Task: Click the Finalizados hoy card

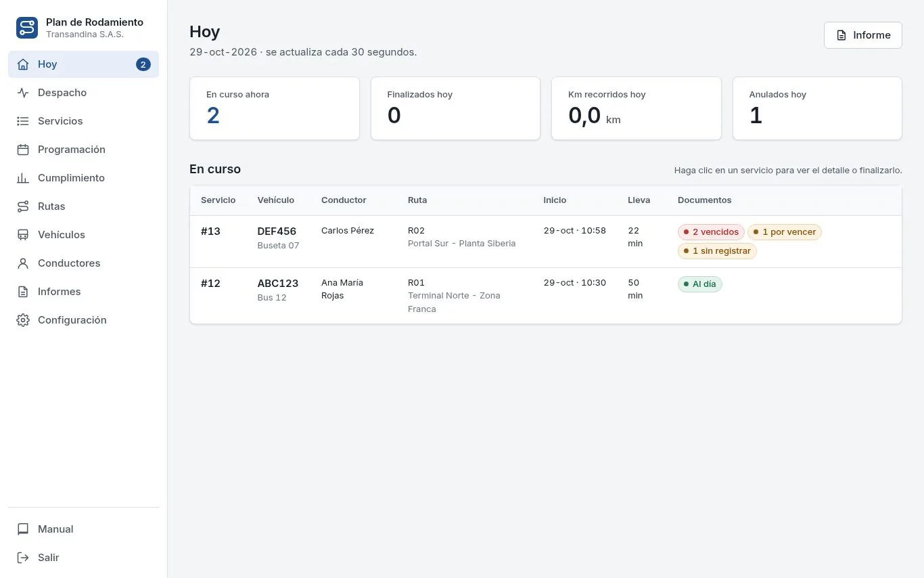Action: (x=455, y=108)
